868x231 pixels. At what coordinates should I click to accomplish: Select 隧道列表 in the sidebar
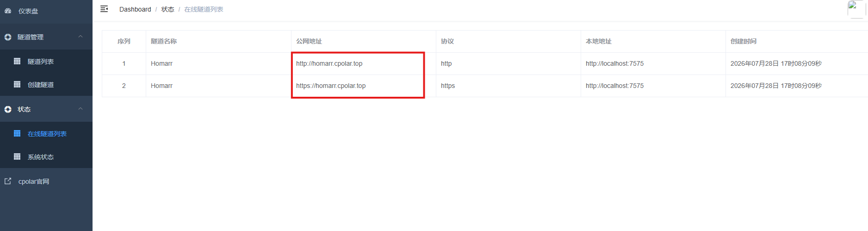point(41,62)
